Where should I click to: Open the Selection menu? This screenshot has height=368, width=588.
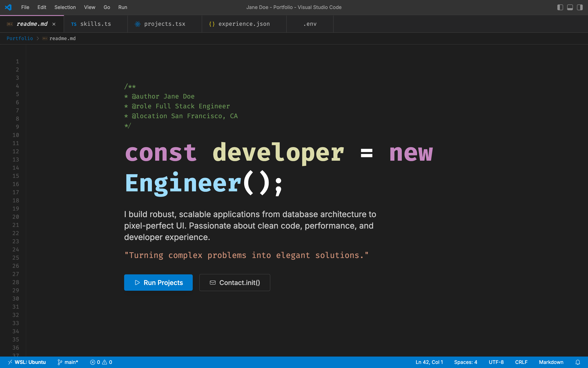click(65, 7)
